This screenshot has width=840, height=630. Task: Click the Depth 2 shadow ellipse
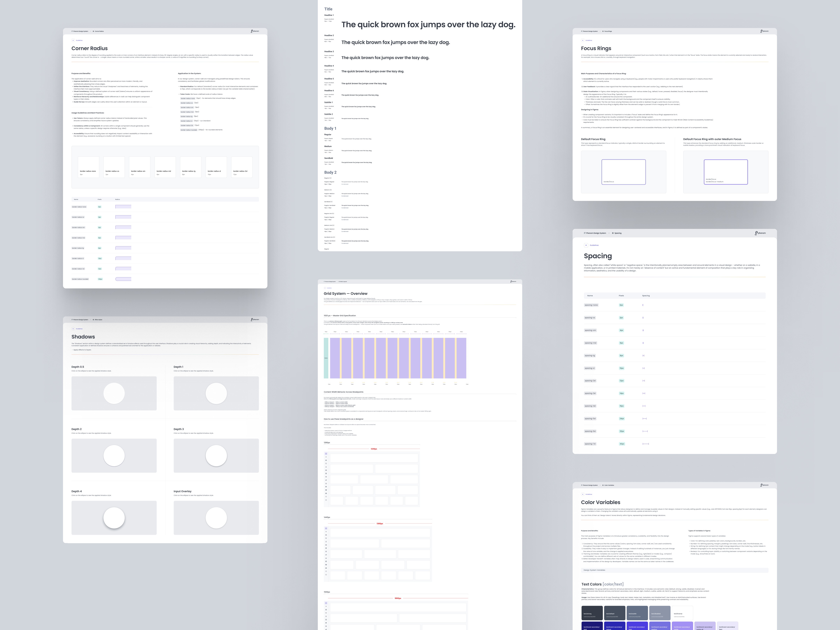coord(114,456)
